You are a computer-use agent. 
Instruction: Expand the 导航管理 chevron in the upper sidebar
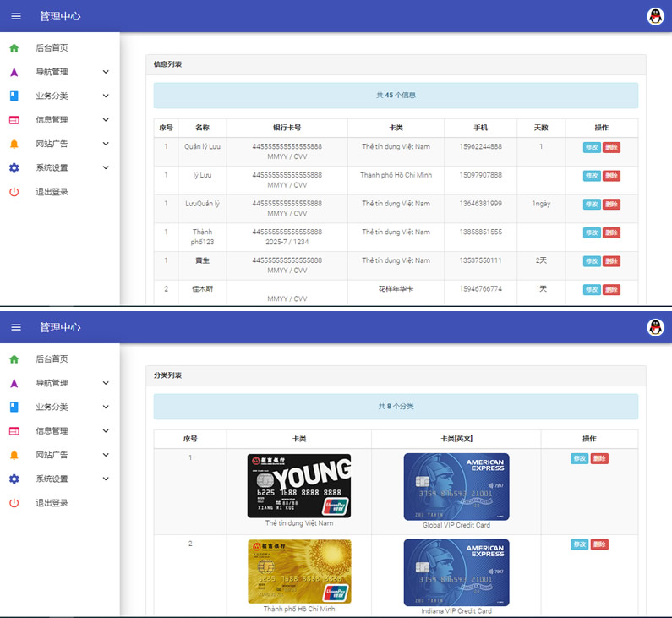106,72
